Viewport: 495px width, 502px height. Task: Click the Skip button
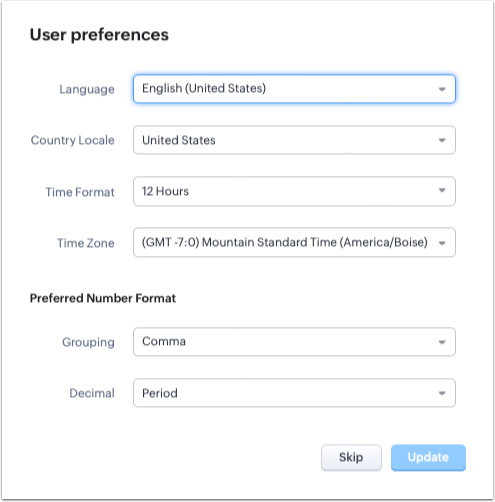351,457
